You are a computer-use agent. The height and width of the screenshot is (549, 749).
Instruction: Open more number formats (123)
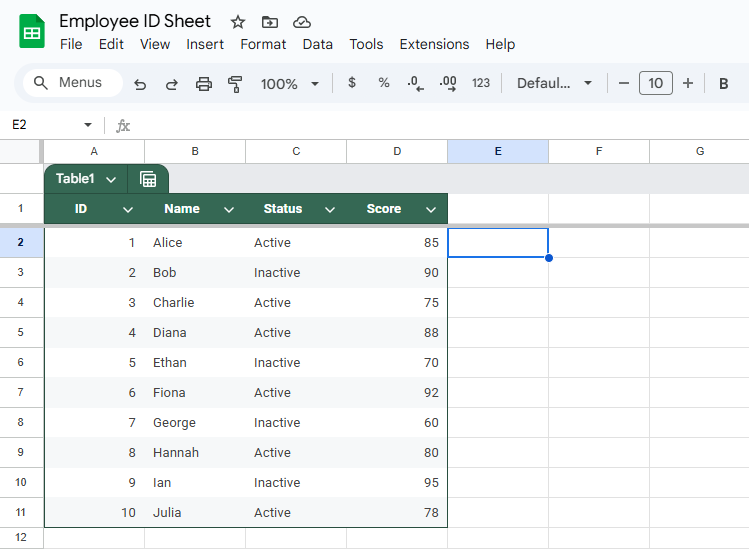(481, 83)
